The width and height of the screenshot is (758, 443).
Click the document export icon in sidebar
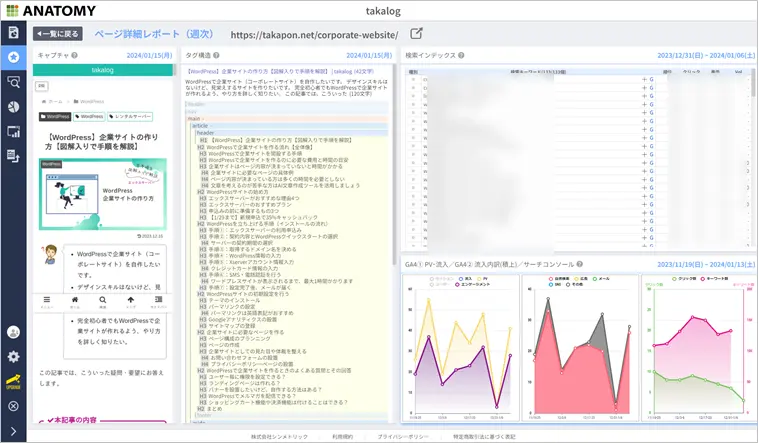click(14, 156)
